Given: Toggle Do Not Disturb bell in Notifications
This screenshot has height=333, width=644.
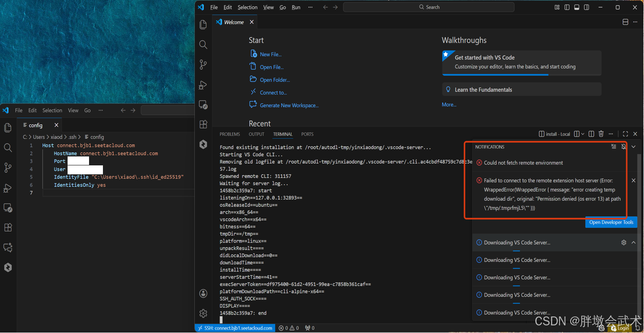Looking at the screenshot, I should tap(623, 147).
